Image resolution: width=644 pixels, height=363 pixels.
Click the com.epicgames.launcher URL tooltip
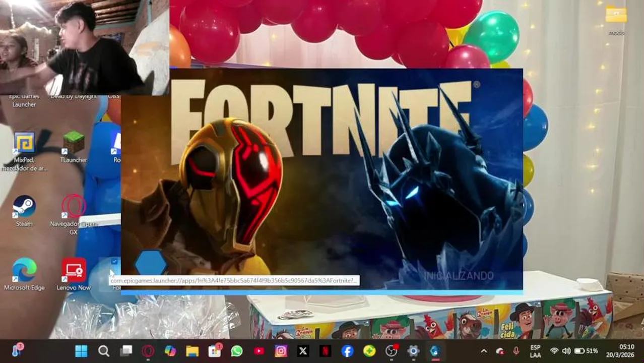click(x=234, y=280)
